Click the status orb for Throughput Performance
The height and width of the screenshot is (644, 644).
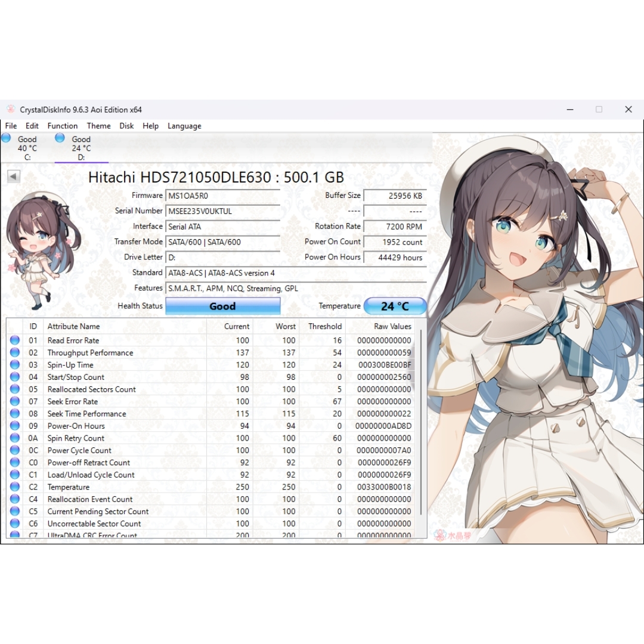coord(15,352)
